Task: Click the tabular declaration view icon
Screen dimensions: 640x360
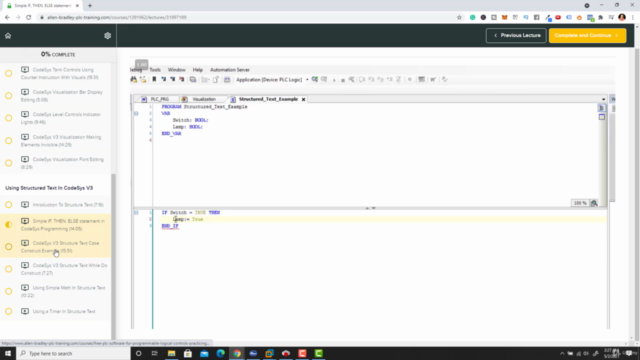Action: click(602, 117)
